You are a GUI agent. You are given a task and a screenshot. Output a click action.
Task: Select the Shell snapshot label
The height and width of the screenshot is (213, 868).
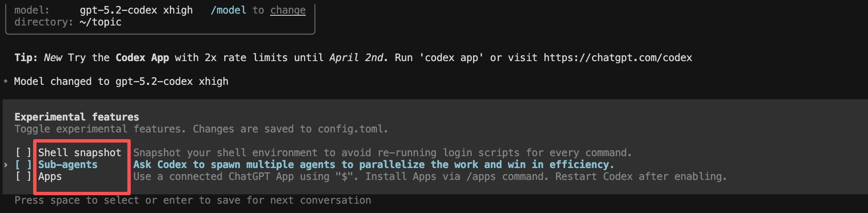click(x=80, y=153)
